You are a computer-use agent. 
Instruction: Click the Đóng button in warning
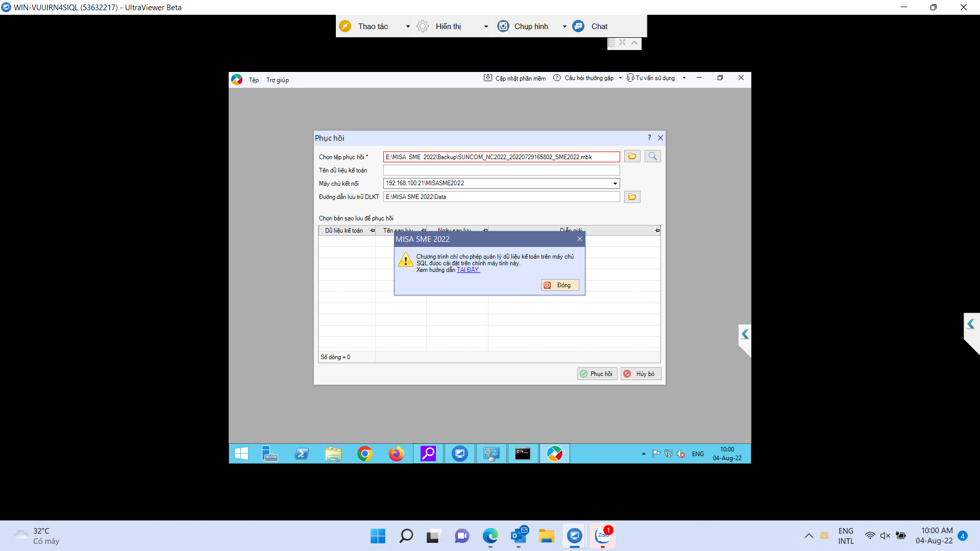tap(560, 285)
